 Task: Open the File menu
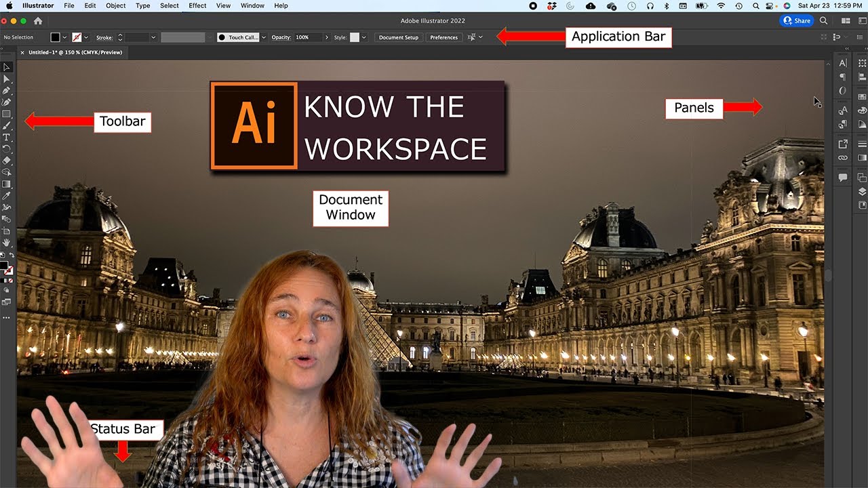coord(69,5)
